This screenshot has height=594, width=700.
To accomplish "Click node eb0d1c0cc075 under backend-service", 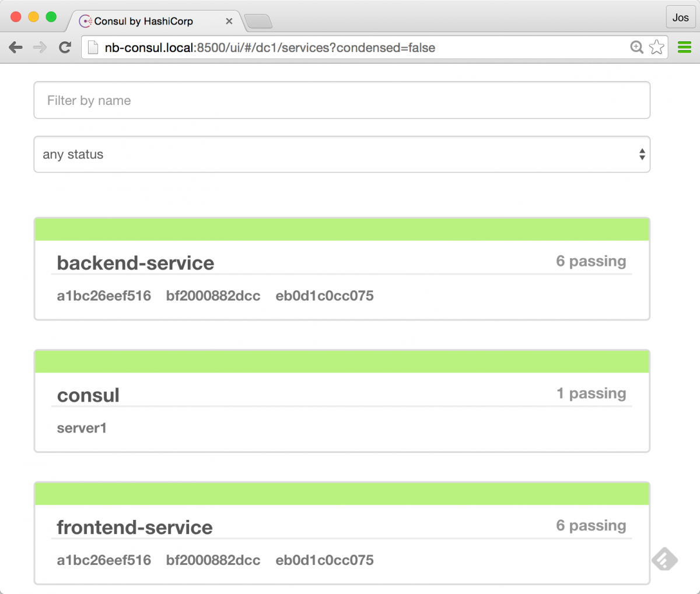I will click(x=324, y=296).
